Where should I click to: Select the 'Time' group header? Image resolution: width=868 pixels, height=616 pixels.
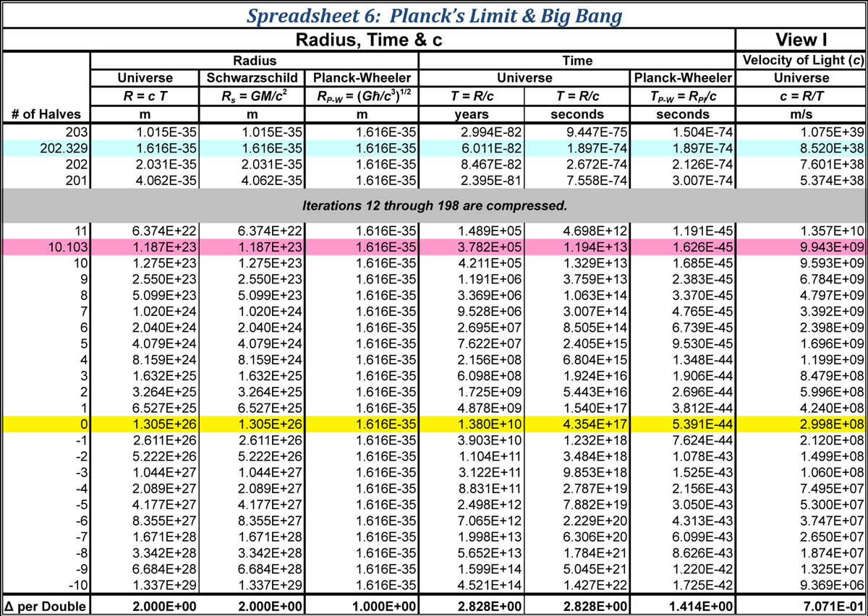(577, 61)
